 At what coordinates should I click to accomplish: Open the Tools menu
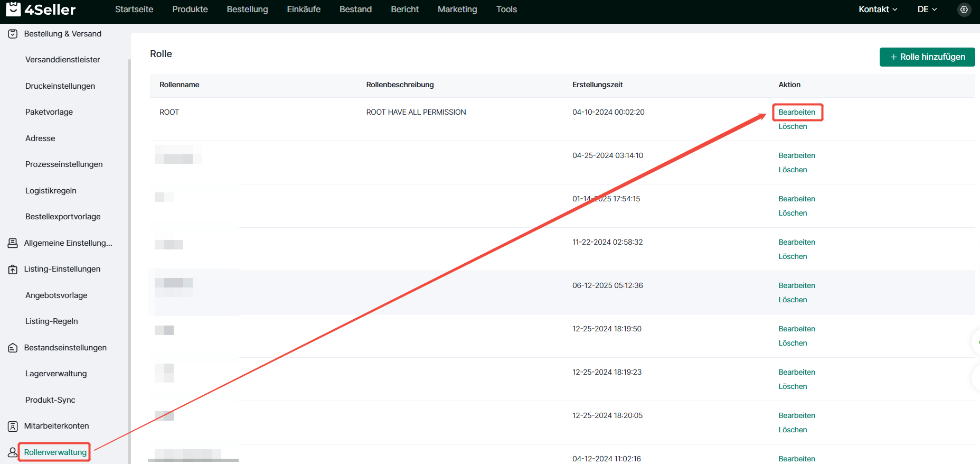(x=506, y=10)
